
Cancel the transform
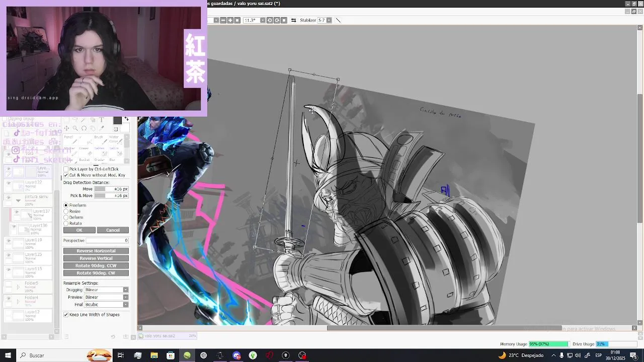tap(113, 230)
